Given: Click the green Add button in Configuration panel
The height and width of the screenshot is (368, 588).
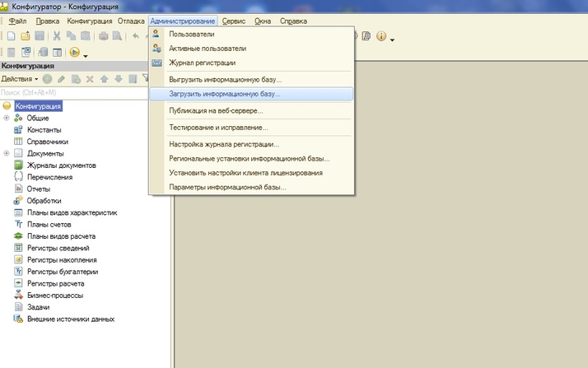Looking at the screenshot, I should click(48, 79).
